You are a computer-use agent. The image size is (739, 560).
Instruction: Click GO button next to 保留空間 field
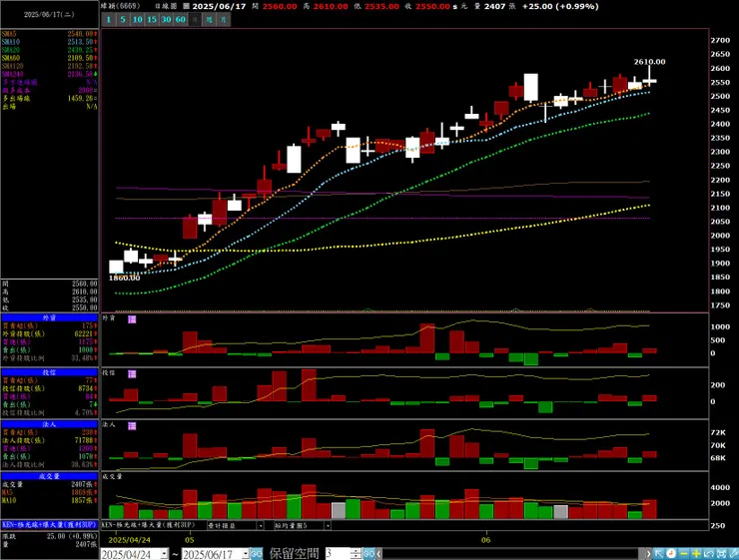[369, 554]
